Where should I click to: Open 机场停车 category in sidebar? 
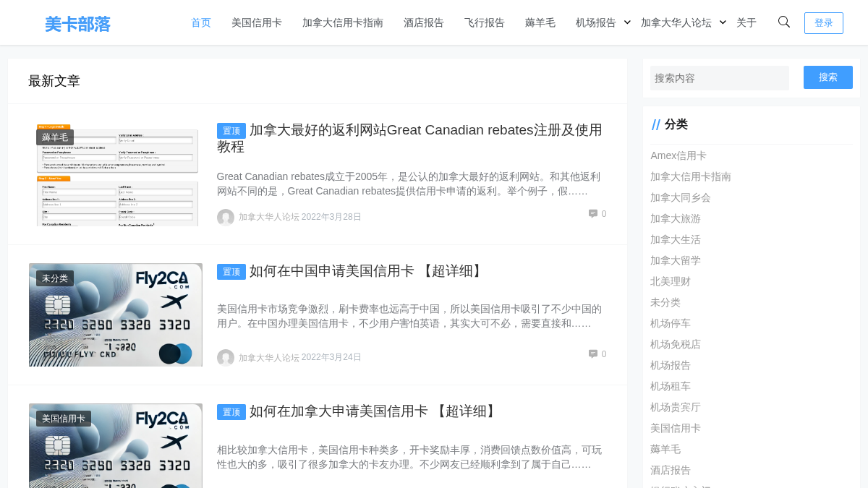671,323
